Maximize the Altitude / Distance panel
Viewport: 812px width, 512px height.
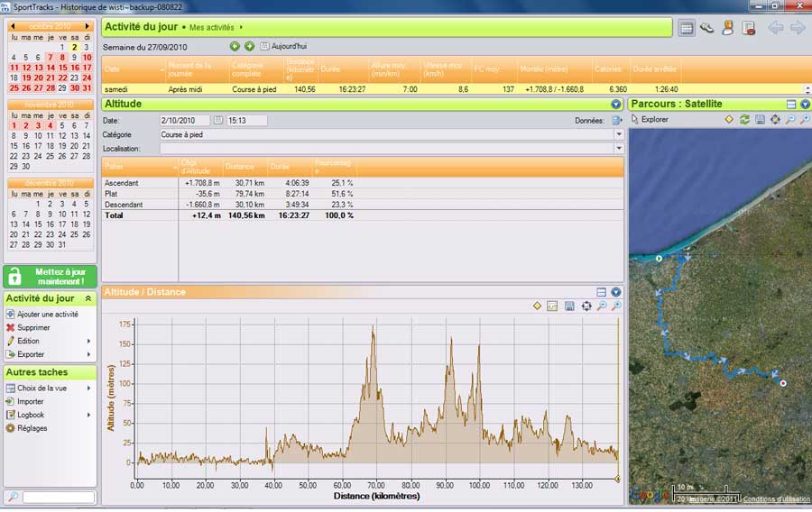601,292
